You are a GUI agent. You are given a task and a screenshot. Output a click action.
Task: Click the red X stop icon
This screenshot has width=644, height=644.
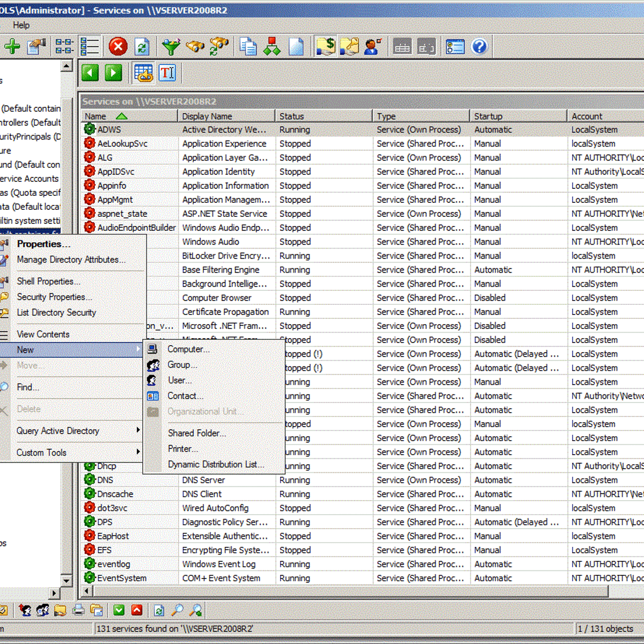(x=118, y=47)
